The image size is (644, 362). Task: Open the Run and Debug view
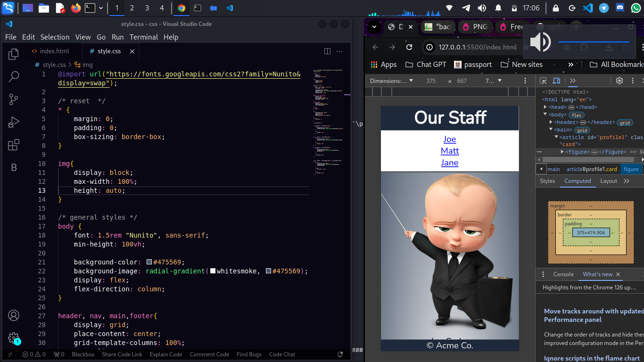click(14, 122)
